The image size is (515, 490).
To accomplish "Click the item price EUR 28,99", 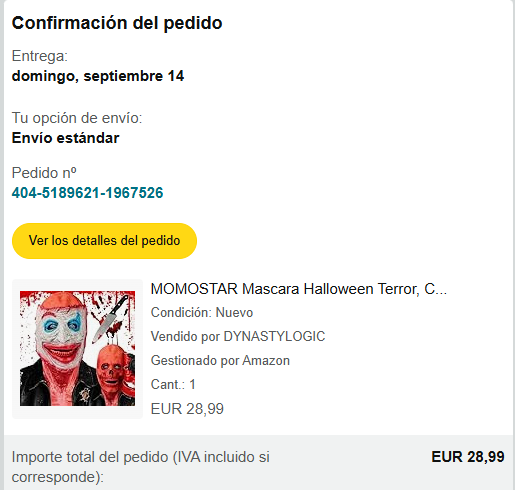I will 187,409.
